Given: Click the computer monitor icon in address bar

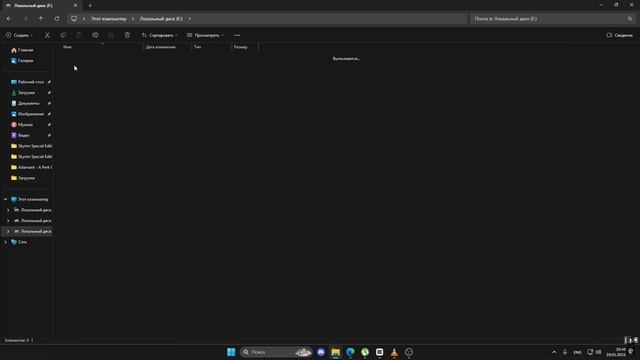Looking at the screenshot, I should click(x=74, y=19).
